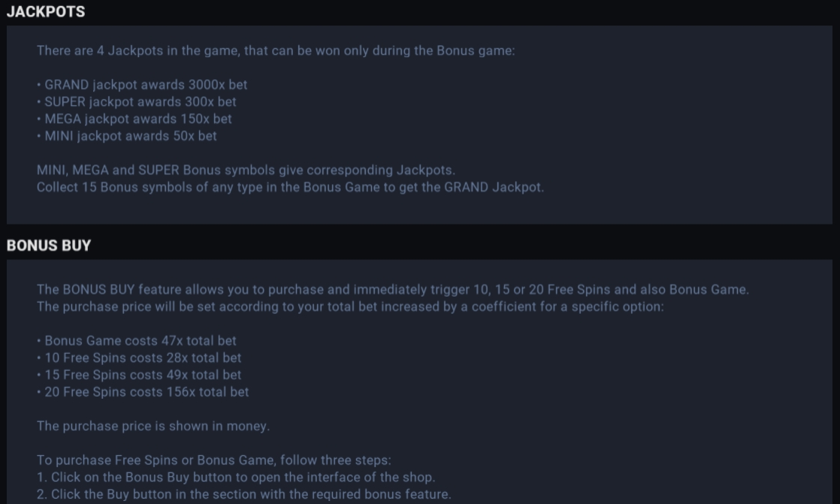Viewport: 840px width, 504px height.
Task: Click the 'Collect 15 Bonus symbols' sentence
Action: [290, 187]
